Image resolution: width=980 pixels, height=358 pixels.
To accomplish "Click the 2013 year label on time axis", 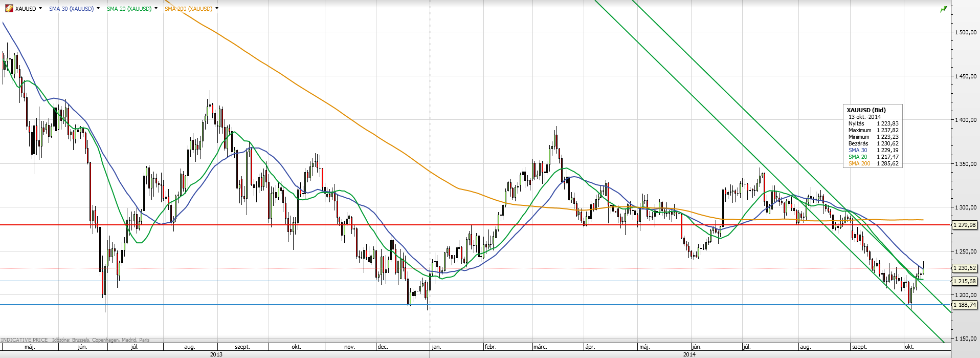I will click(216, 354).
